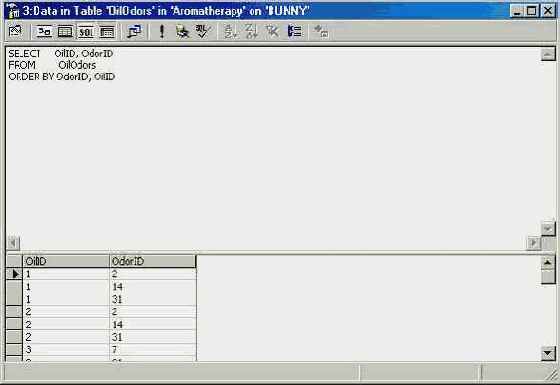Click OilID cell 3 in row with OdorID 7
This screenshot has height=385, width=560.
(x=66, y=349)
